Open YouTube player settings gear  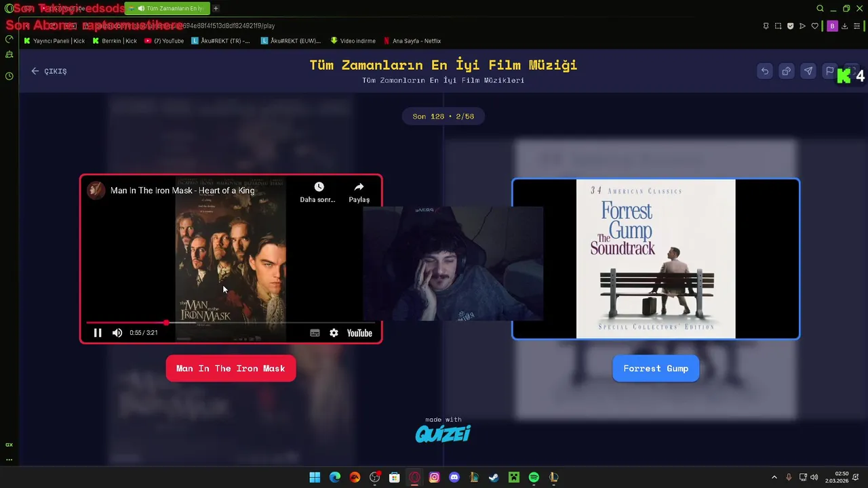point(334,333)
